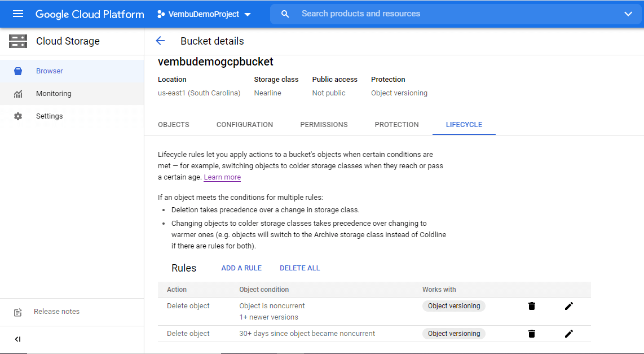Open Monitoring in the sidebar

[72, 93]
